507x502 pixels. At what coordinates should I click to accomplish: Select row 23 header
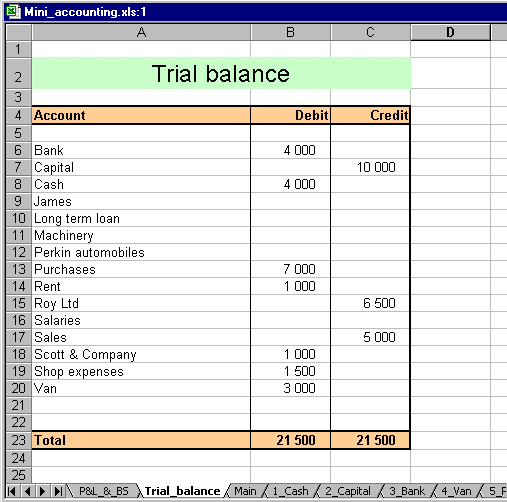coord(19,440)
